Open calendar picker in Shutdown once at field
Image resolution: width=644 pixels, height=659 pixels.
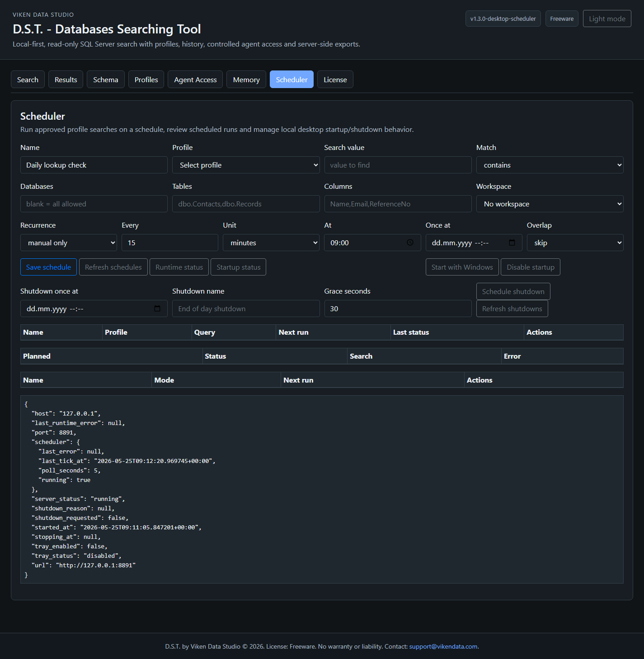(157, 308)
